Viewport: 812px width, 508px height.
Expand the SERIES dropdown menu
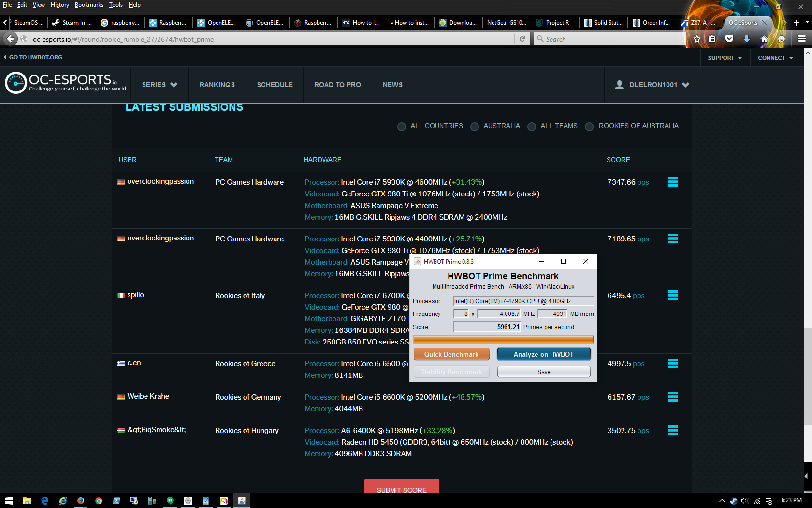pyautogui.click(x=159, y=85)
